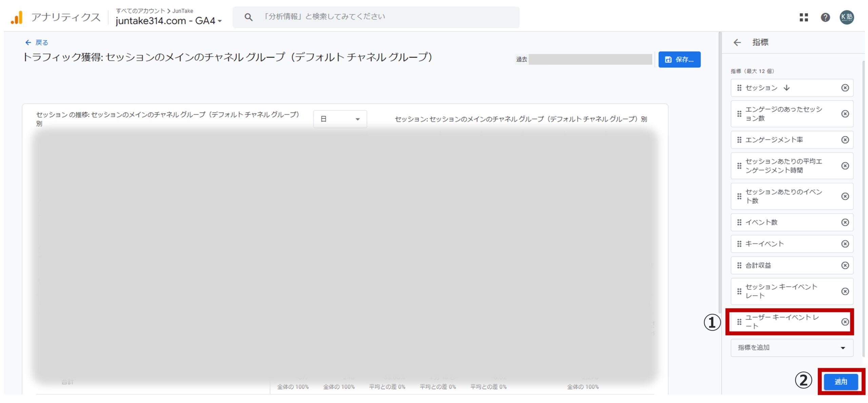Click the save icon on 保存 button
The image size is (868, 403).
668,59
